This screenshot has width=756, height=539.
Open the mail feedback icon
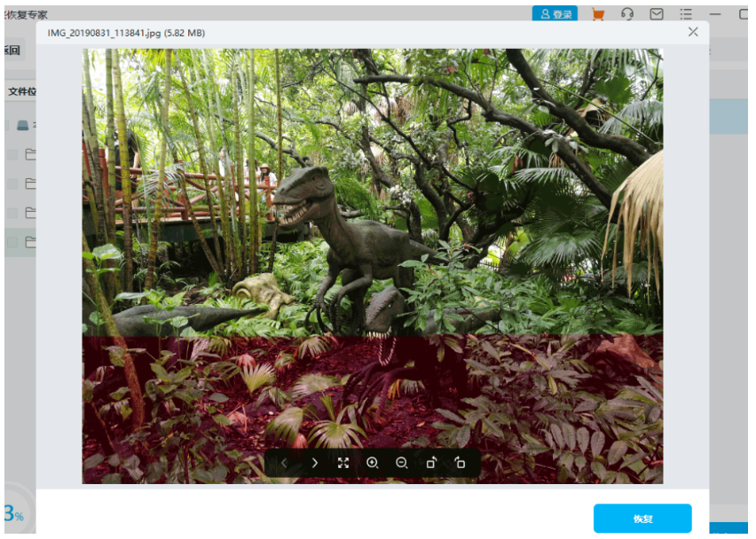coord(657,14)
